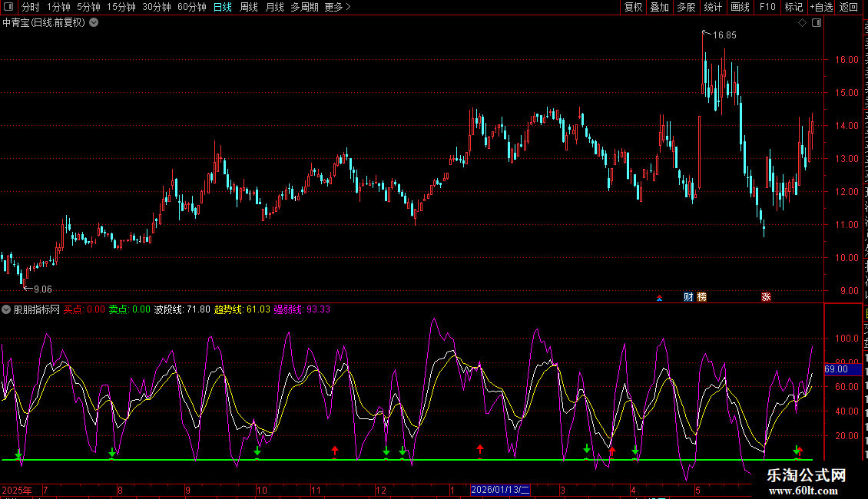Open the 复权 adjustment menu
The image size is (868, 499).
pos(633,7)
